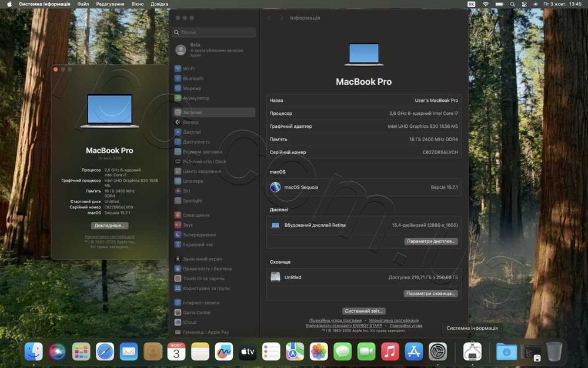
Task: Click the Пошук search field
Action: 214,32
